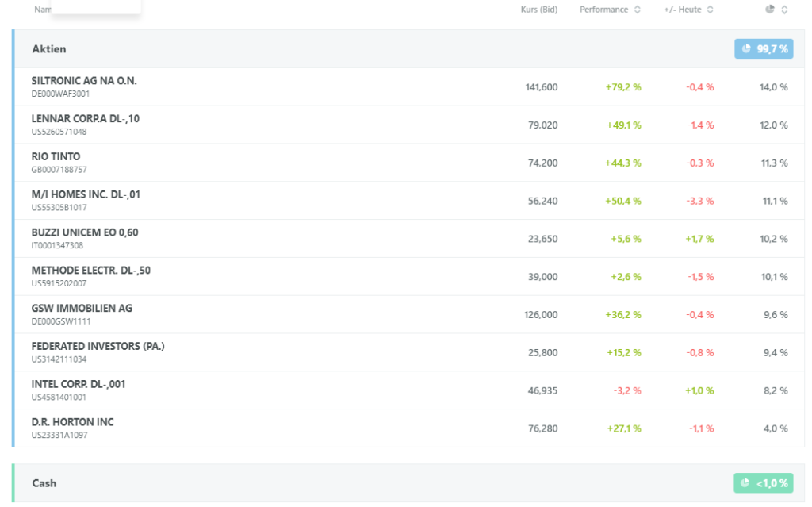
Task: Click ISIN US5260571048
Action: pyautogui.click(x=59, y=132)
